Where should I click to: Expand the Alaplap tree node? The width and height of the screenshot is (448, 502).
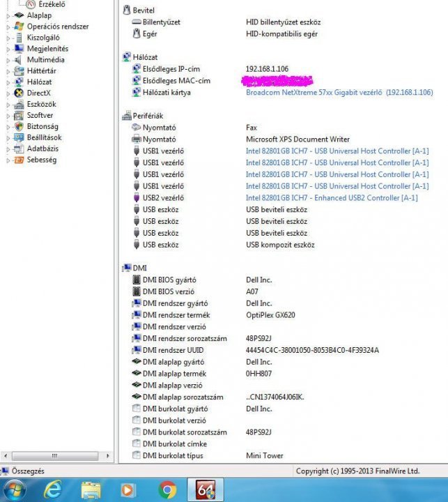[8, 15]
